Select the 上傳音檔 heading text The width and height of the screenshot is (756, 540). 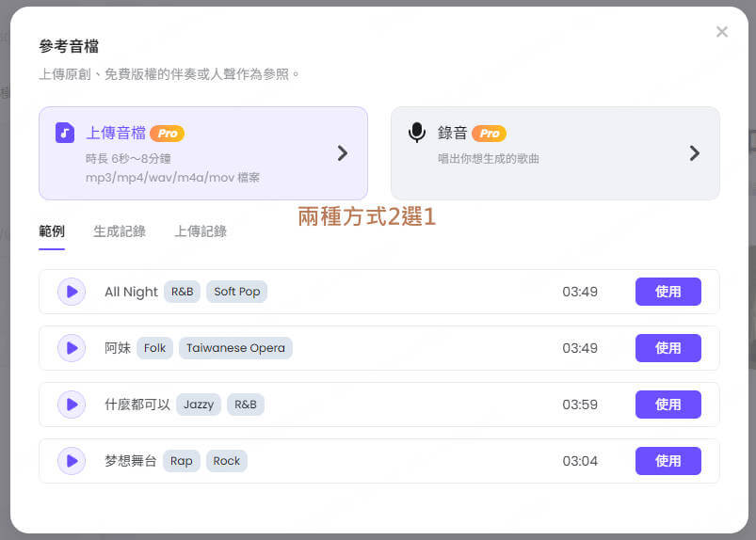pos(116,133)
